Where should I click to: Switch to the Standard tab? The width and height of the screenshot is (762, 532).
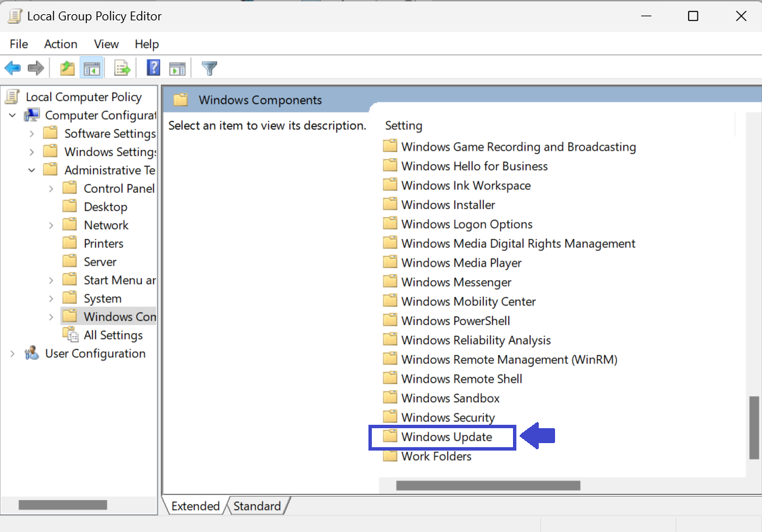(257, 506)
